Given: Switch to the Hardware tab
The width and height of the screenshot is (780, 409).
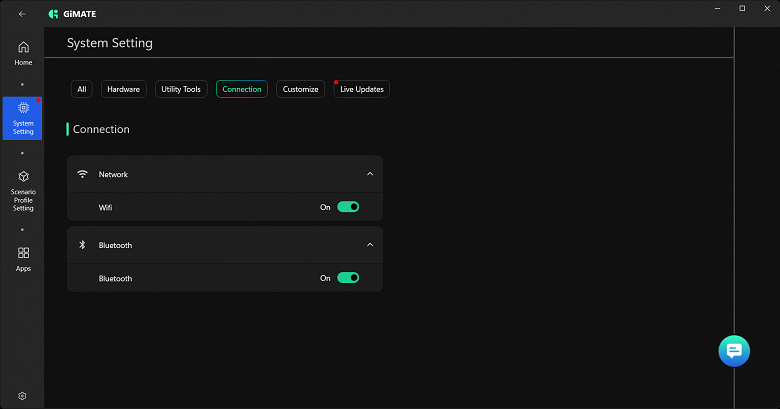Looking at the screenshot, I should [124, 89].
